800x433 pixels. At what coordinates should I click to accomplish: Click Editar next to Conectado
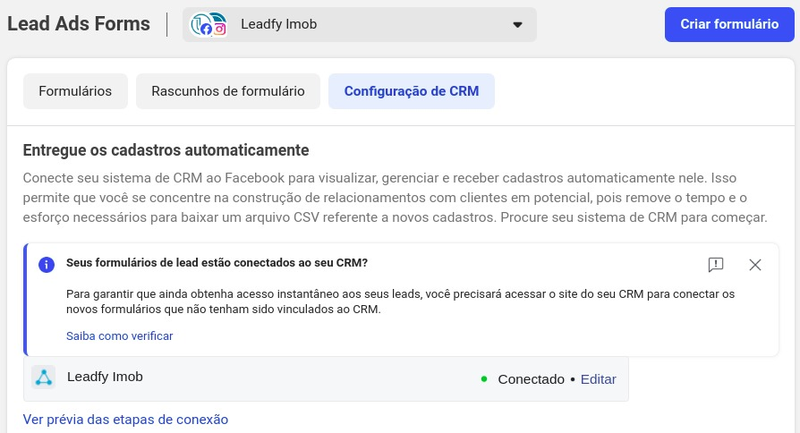click(598, 379)
